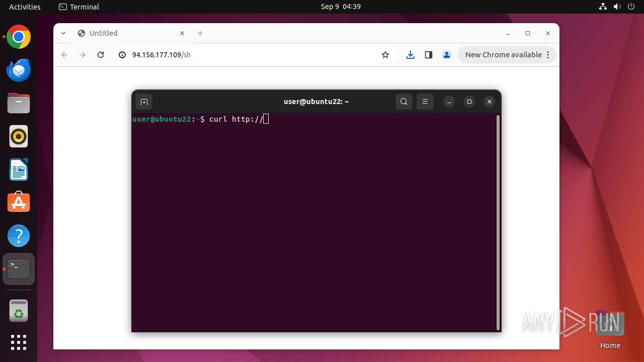
Task: Open the Trash in the dock
Action: (19, 311)
